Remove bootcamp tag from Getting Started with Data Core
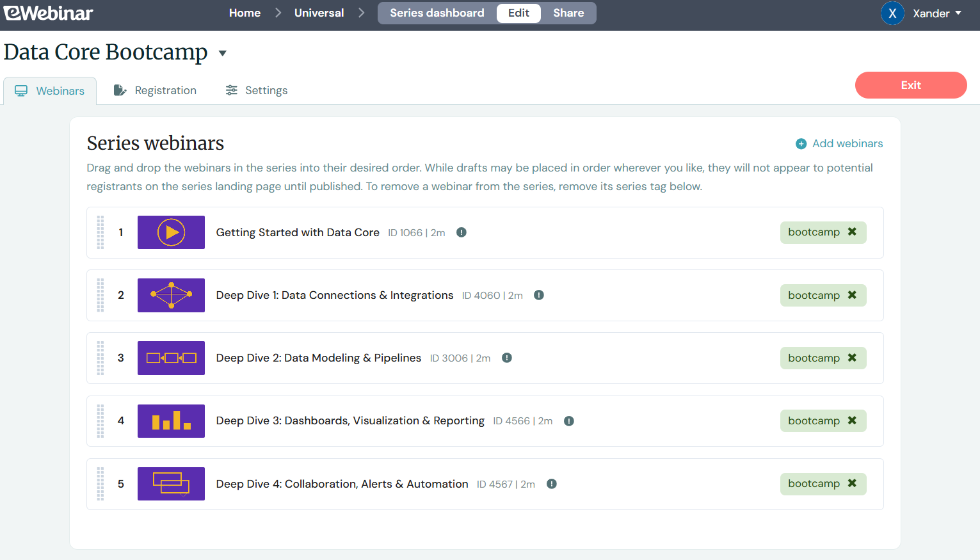The width and height of the screenshot is (980, 560). [x=852, y=232]
